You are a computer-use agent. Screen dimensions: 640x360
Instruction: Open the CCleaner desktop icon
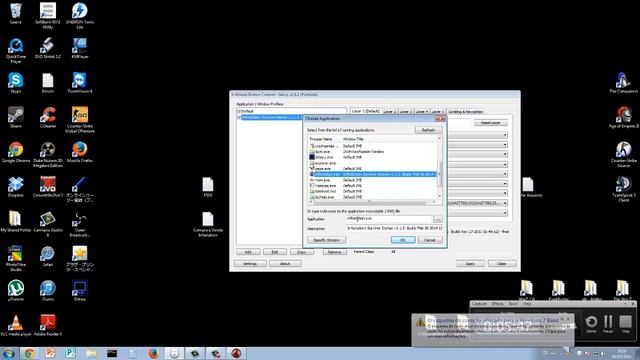48,118
